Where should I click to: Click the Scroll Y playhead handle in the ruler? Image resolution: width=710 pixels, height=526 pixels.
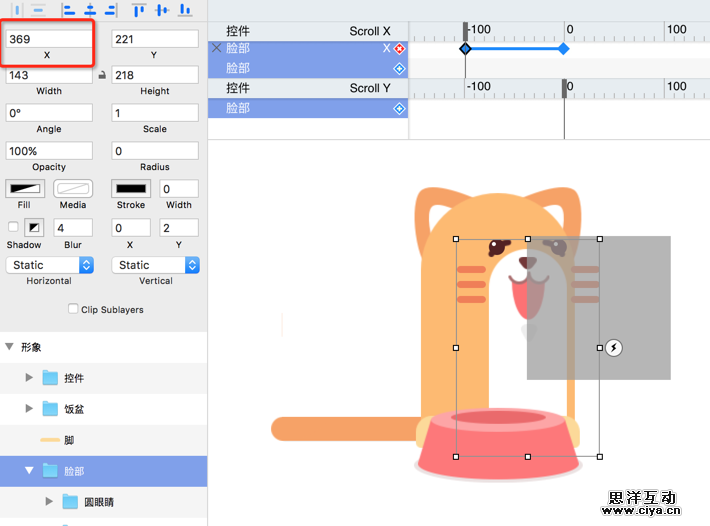coord(564,88)
